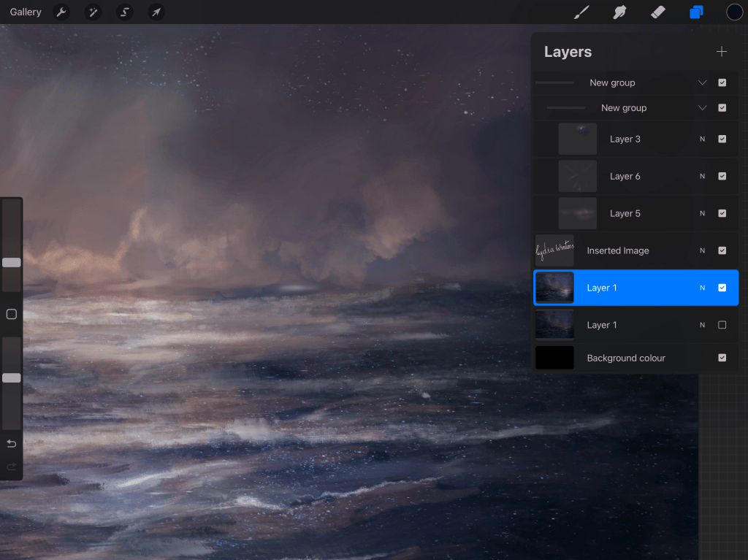
Task: Open blend mode N for Layer 6
Action: 702,176
